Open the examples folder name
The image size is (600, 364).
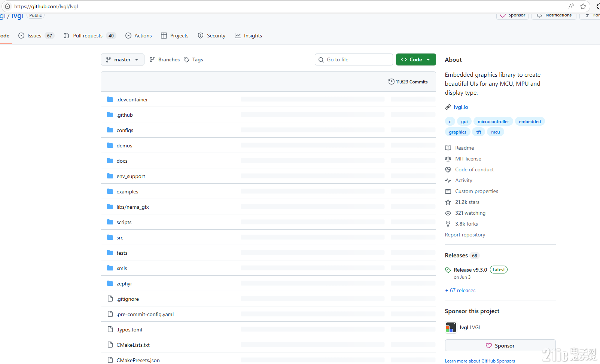[127, 192]
